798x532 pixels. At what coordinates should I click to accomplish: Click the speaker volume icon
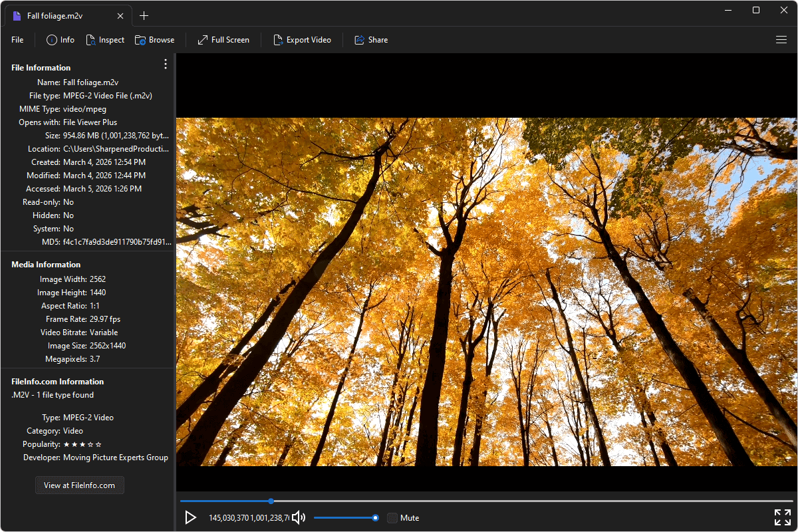pyautogui.click(x=298, y=517)
